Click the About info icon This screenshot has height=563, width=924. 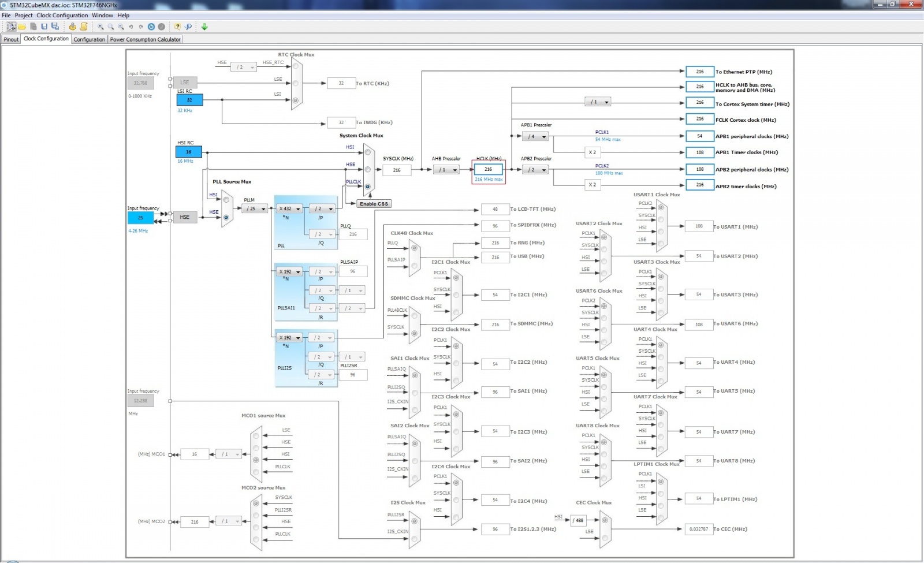188,27
